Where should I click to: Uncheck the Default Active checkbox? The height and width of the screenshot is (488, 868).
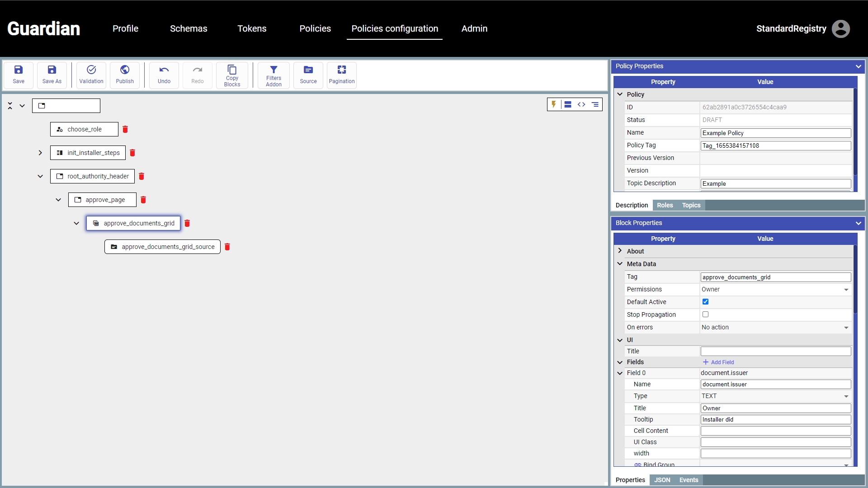[x=705, y=302]
